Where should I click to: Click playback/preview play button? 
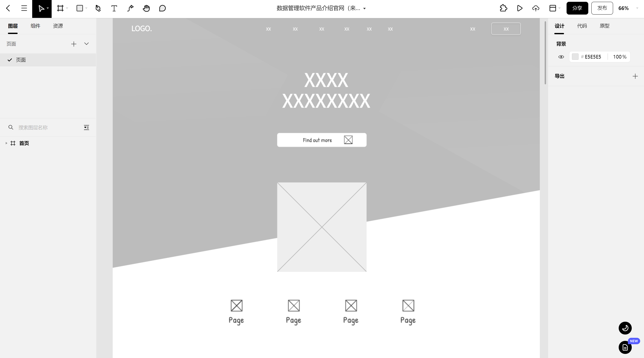pos(520,8)
